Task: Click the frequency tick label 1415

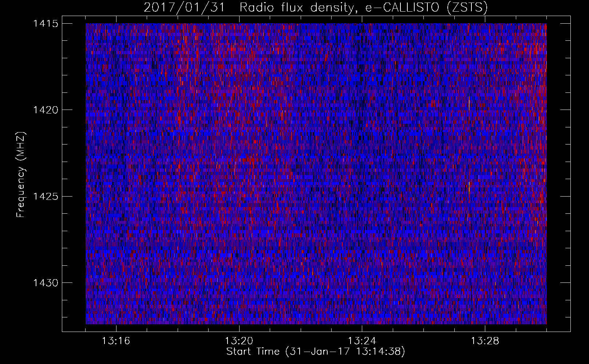Action: pyautogui.click(x=46, y=24)
